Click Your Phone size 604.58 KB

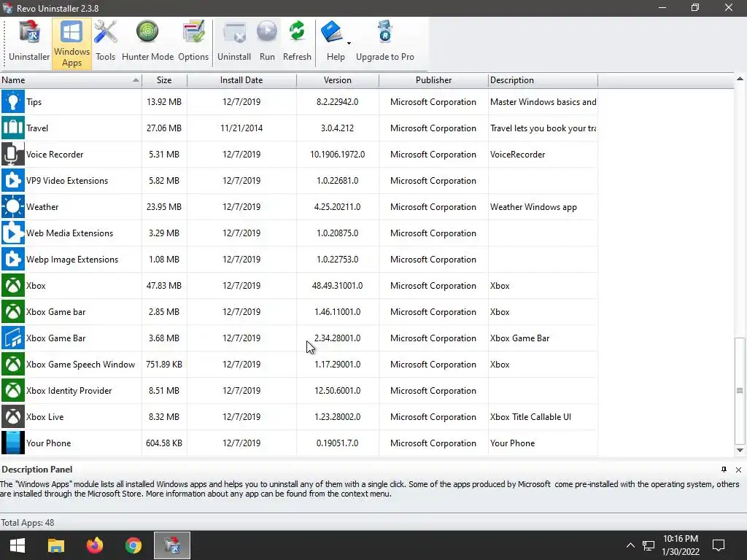tap(164, 443)
